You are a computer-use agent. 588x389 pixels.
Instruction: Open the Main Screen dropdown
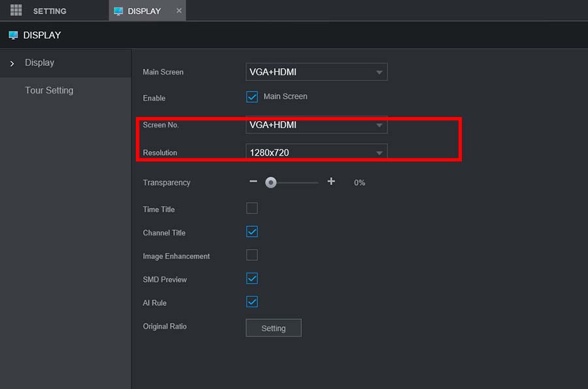(x=316, y=72)
